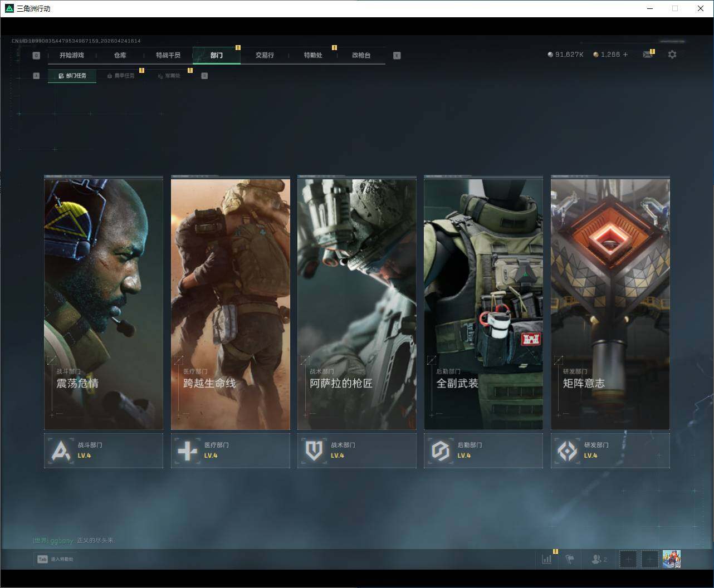Select the 部门任务 sub-tab
Screen dimensions: 714x588
(72, 76)
